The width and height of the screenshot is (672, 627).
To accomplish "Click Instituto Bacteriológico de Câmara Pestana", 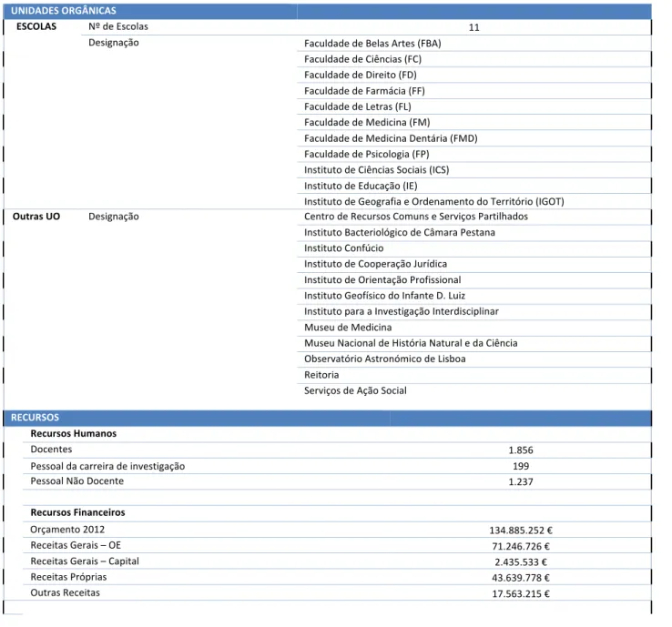I will (x=400, y=232).
